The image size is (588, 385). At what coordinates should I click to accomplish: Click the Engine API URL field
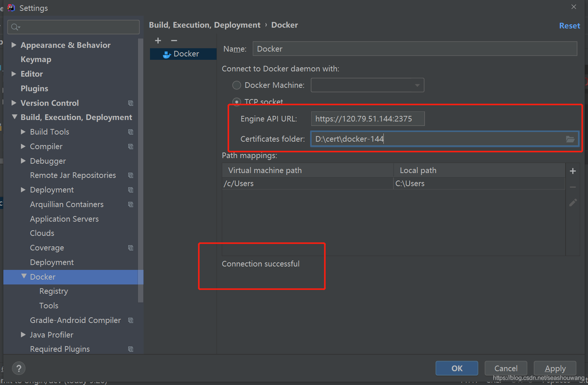[368, 119]
